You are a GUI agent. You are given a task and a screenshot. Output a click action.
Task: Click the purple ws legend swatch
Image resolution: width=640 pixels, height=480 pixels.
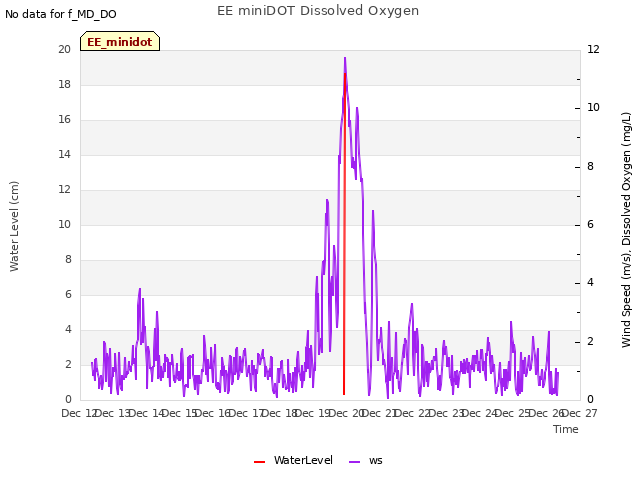click(x=355, y=462)
